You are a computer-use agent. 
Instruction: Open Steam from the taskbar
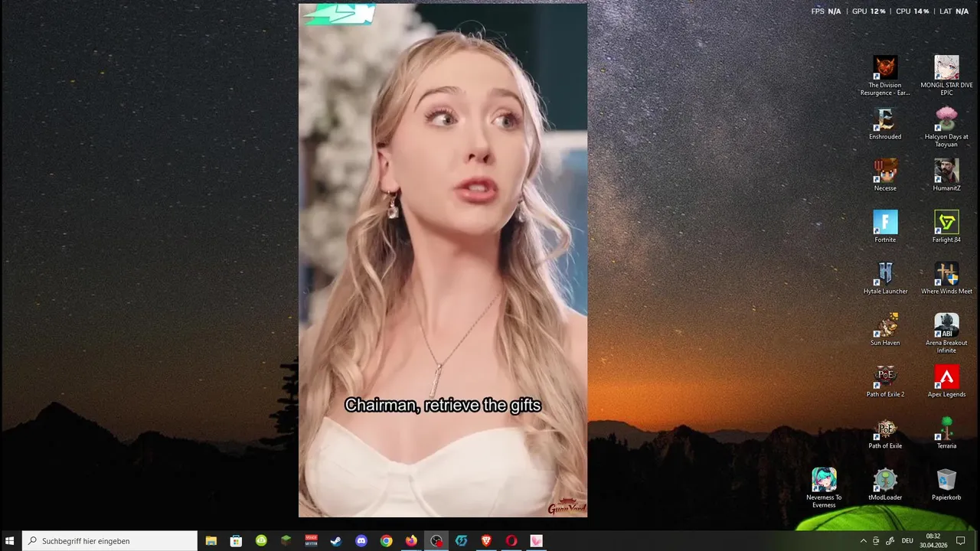(x=336, y=540)
